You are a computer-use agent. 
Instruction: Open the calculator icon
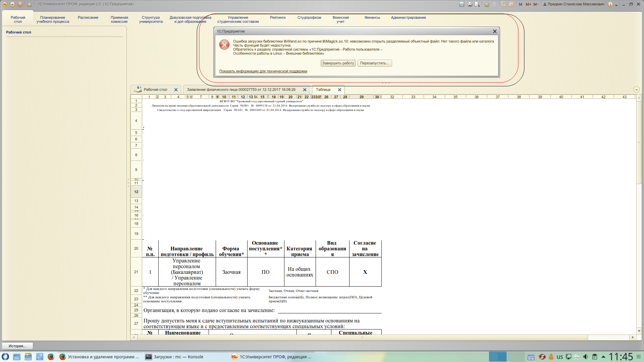click(503, 4)
